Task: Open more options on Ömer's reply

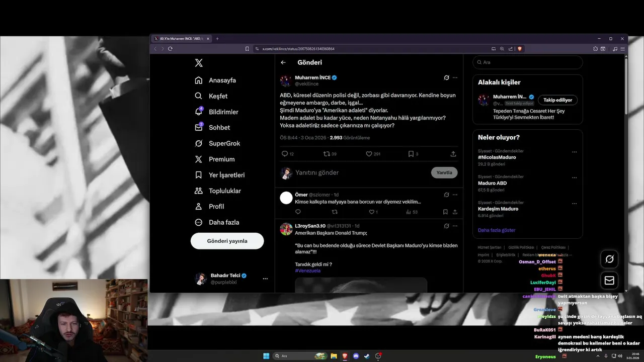Action: [x=455, y=195]
